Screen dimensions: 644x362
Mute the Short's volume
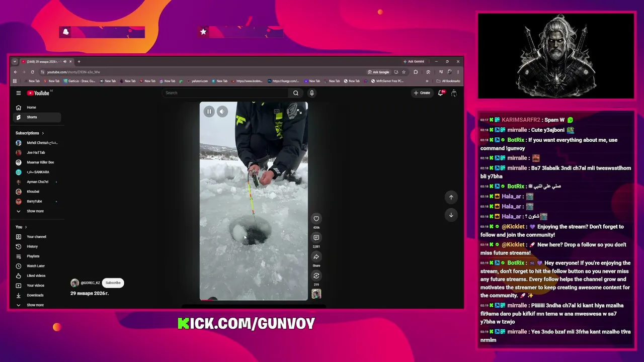coord(222,112)
